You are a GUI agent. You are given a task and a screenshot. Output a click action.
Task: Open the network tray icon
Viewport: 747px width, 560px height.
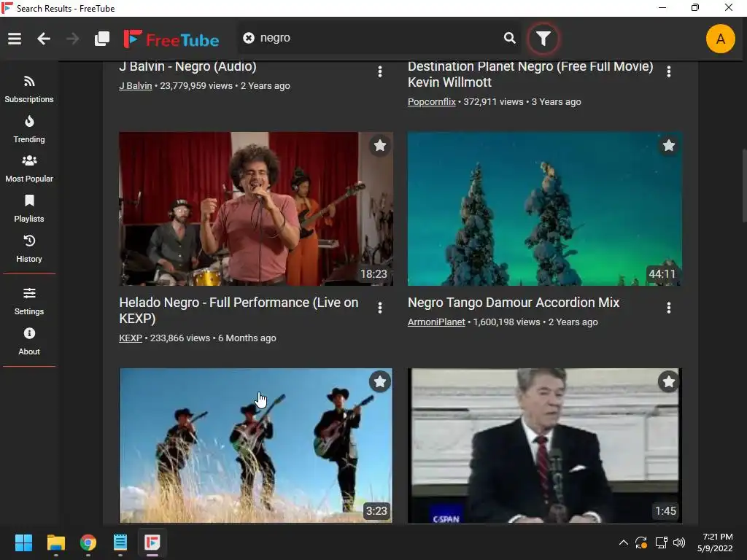pyautogui.click(x=661, y=542)
